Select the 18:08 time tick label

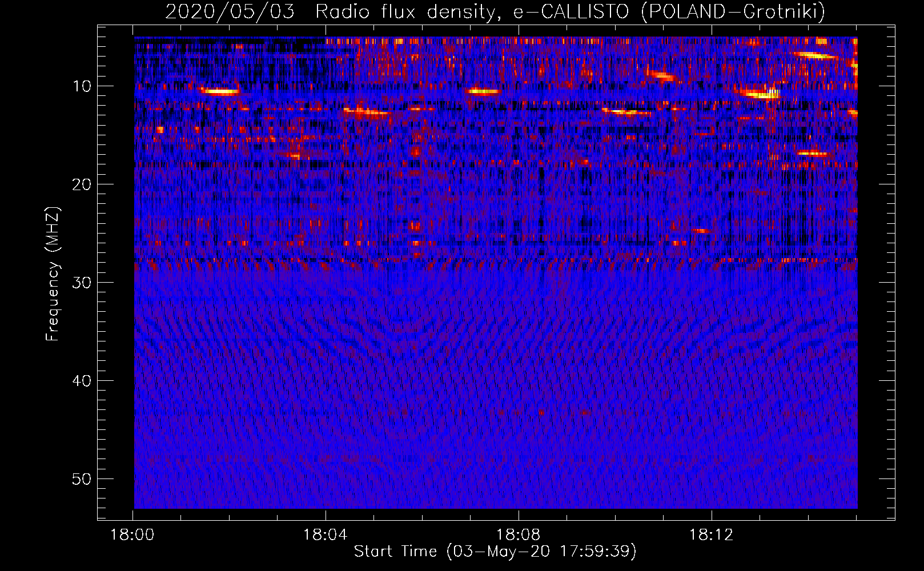point(519,535)
